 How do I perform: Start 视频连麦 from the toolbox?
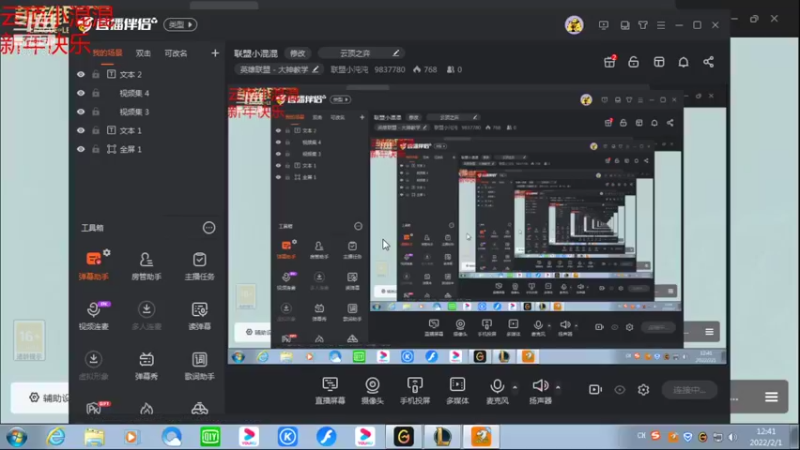pyautogui.click(x=93, y=315)
